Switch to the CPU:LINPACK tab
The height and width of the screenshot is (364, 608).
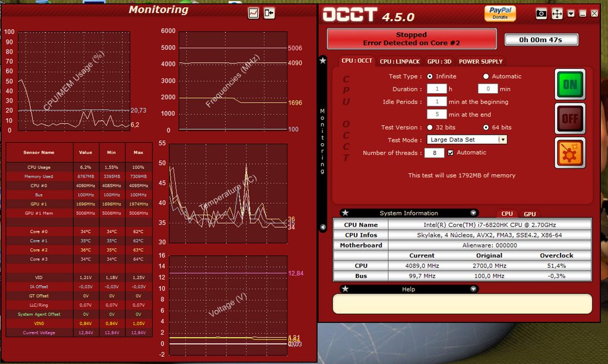click(x=400, y=61)
